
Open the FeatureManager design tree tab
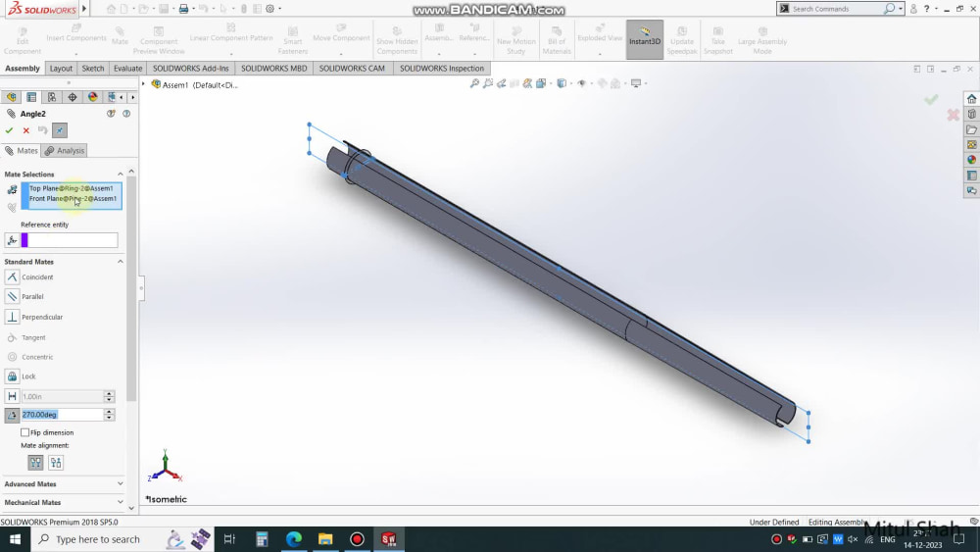[x=11, y=97]
